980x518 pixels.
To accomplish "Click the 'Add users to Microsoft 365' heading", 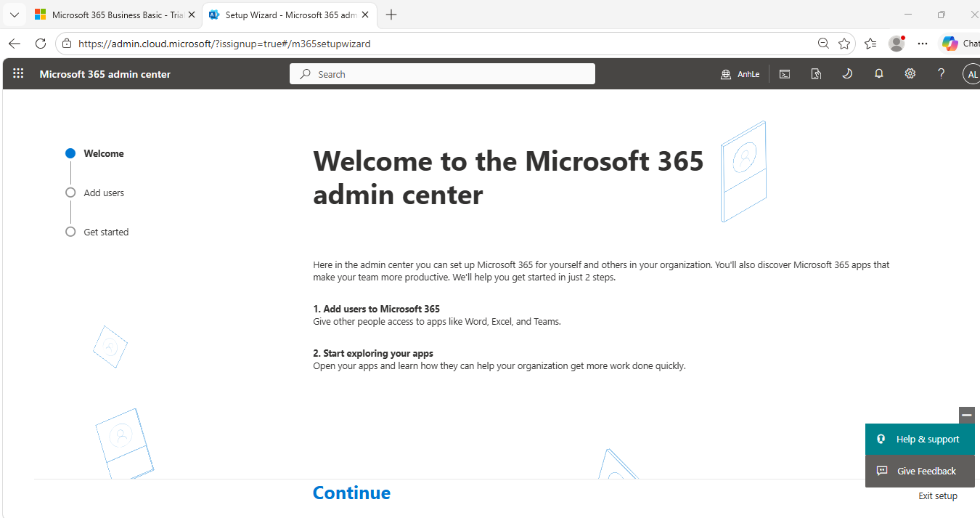I will click(x=376, y=309).
